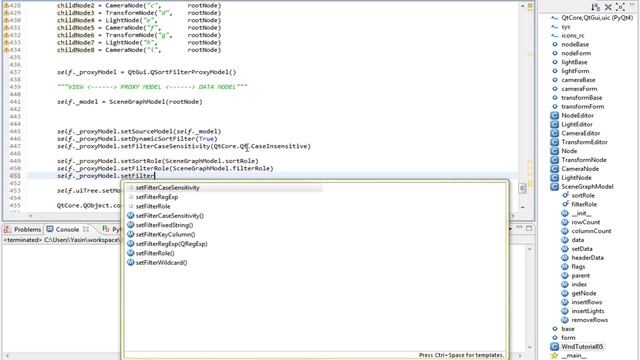This screenshot has width=640, height=360.
Task: Click the attribute icon beside filterRole in outline
Action: coord(565,204)
